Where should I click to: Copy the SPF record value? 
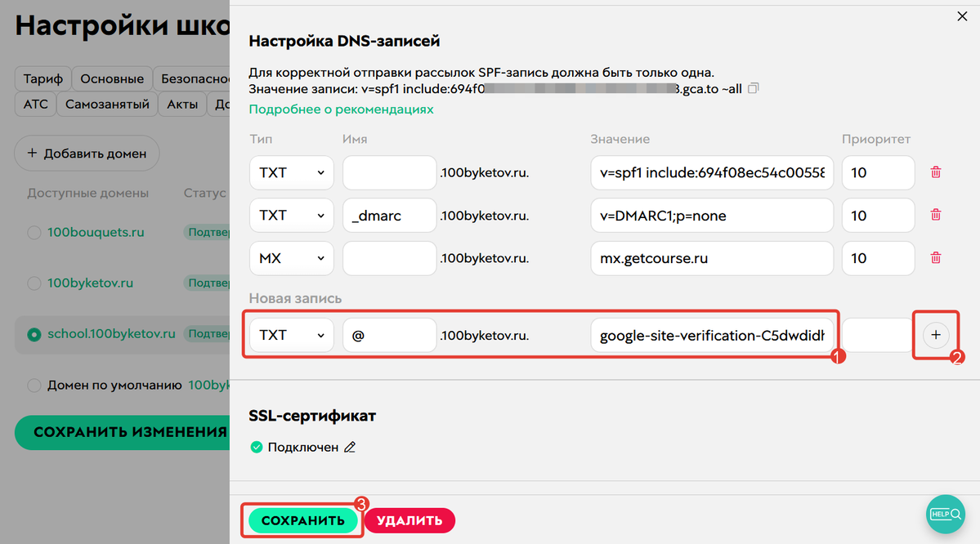click(753, 88)
